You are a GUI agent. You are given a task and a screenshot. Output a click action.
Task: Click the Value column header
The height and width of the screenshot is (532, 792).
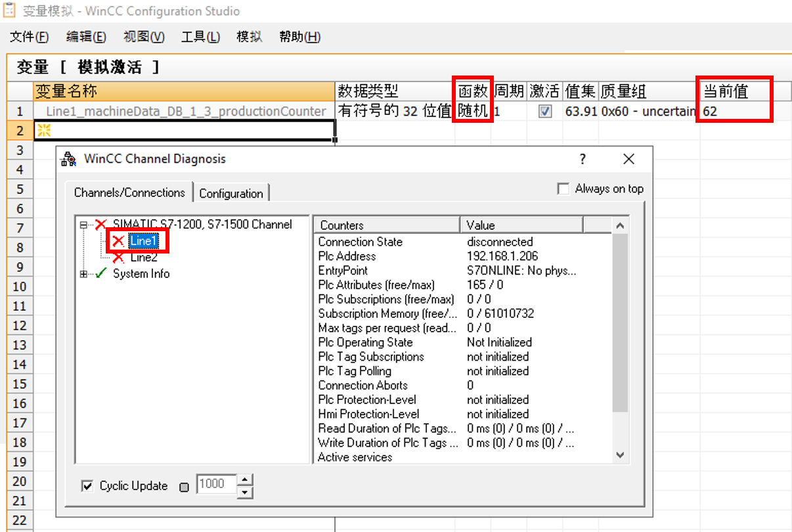(x=521, y=225)
